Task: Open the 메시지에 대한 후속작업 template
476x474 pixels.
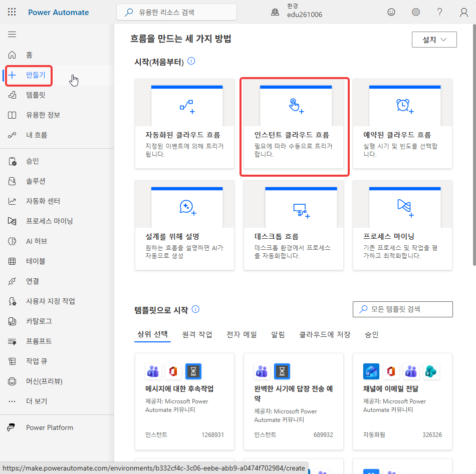Action: [x=184, y=401]
